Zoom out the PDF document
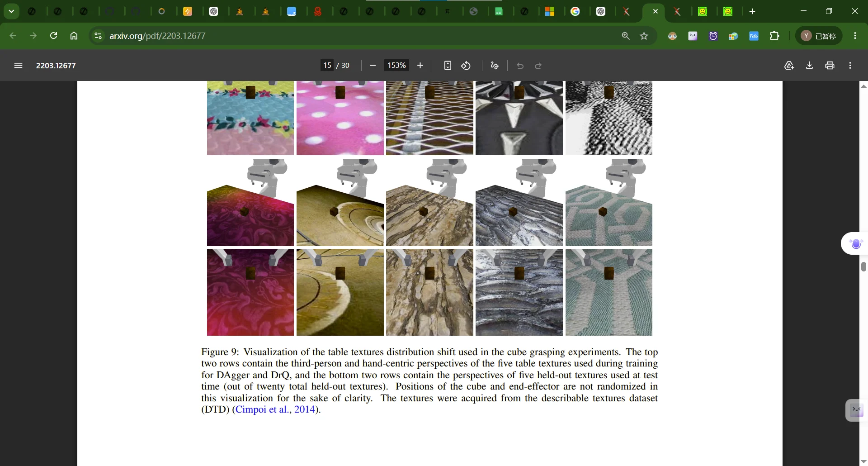 373,66
